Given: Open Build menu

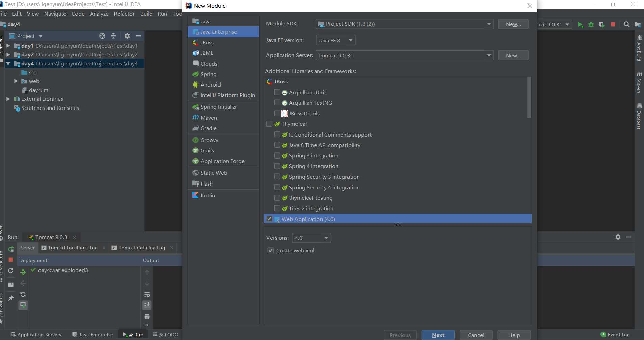Looking at the screenshot, I should coord(146,14).
